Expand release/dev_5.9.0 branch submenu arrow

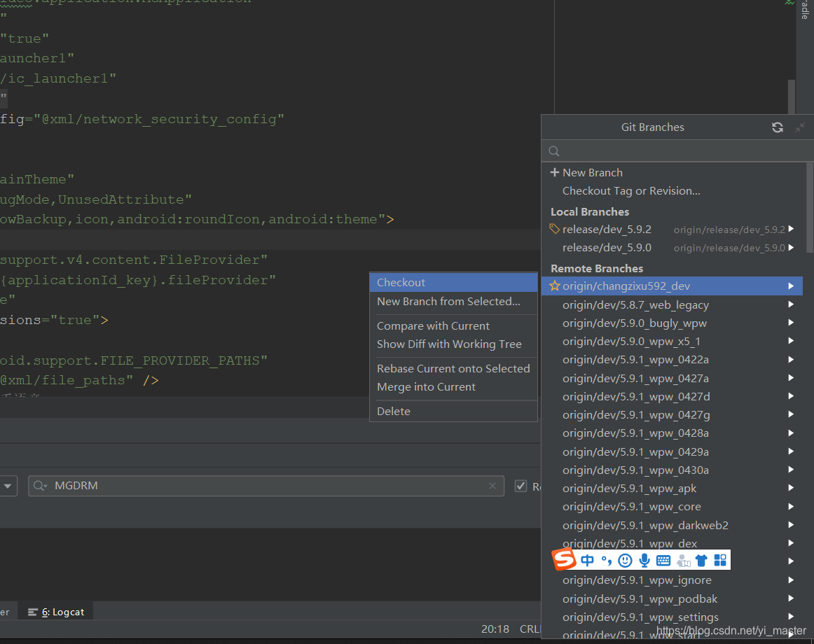[791, 248]
